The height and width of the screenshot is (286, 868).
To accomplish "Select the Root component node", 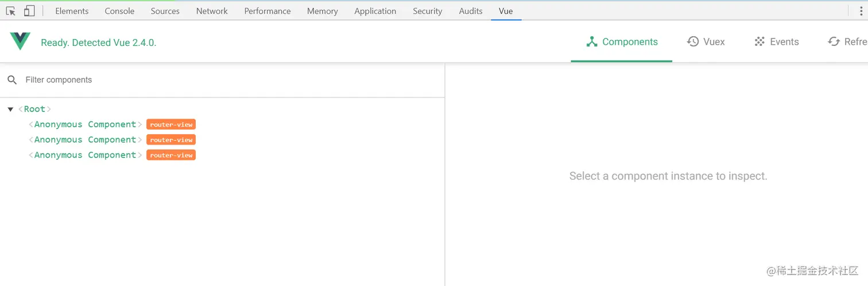I will (x=34, y=109).
